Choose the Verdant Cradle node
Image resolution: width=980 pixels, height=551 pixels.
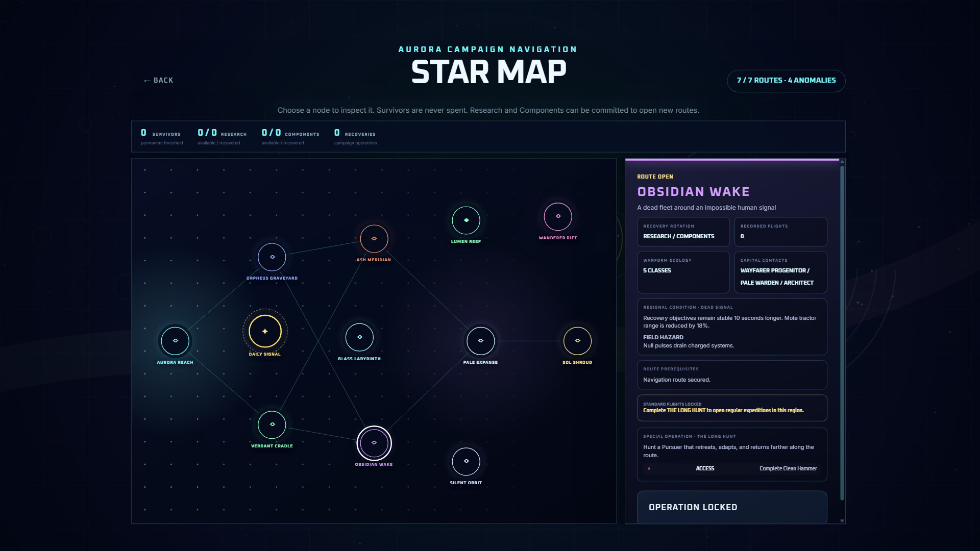[272, 424]
